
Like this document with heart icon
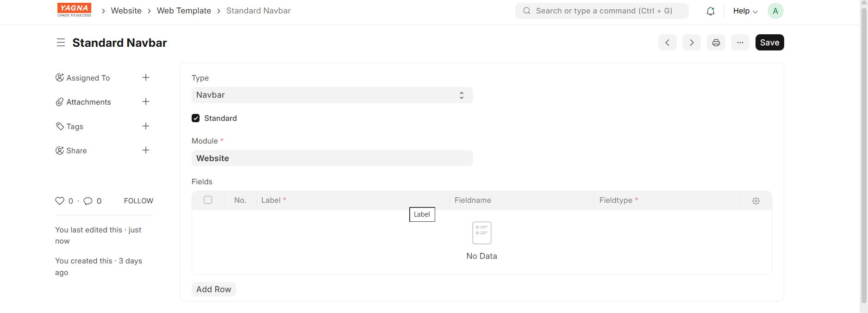point(60,201)
